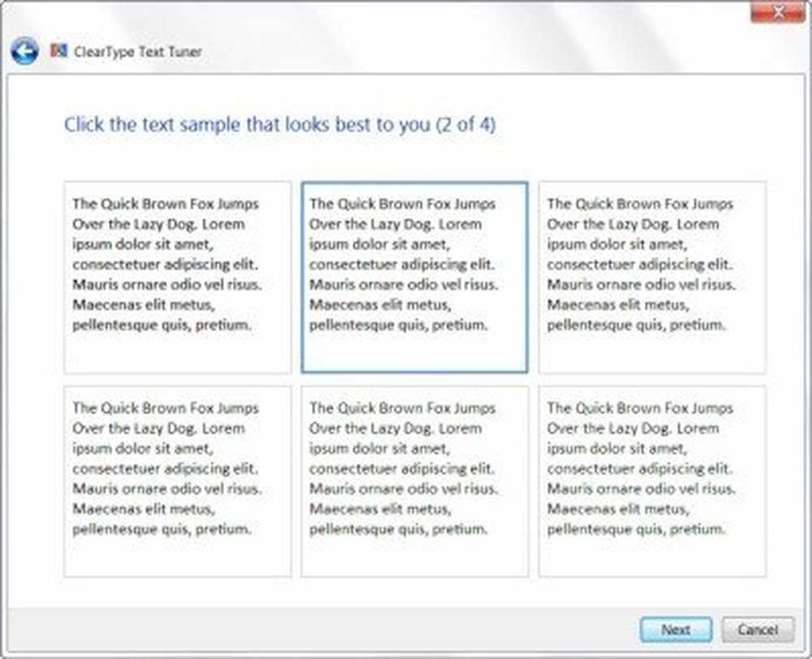The height and width of the screenshot is (659, 812).
Task: Choose the bottom-right text sample box
Action: click(653, 481)
